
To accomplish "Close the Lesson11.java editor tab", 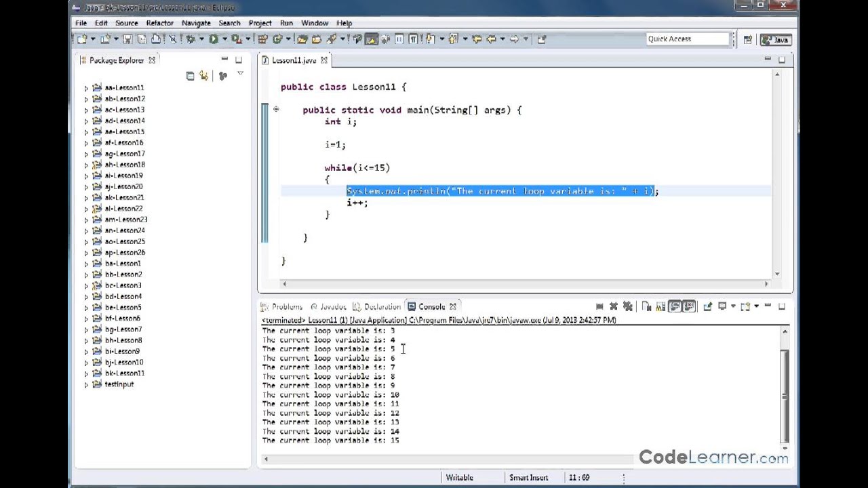I will click(324, 60).
